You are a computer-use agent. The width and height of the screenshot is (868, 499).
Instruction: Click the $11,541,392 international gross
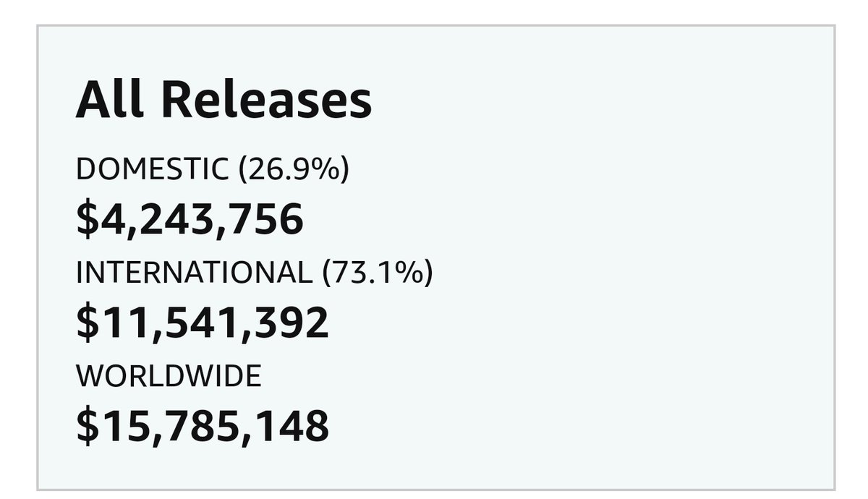point(203,323)
